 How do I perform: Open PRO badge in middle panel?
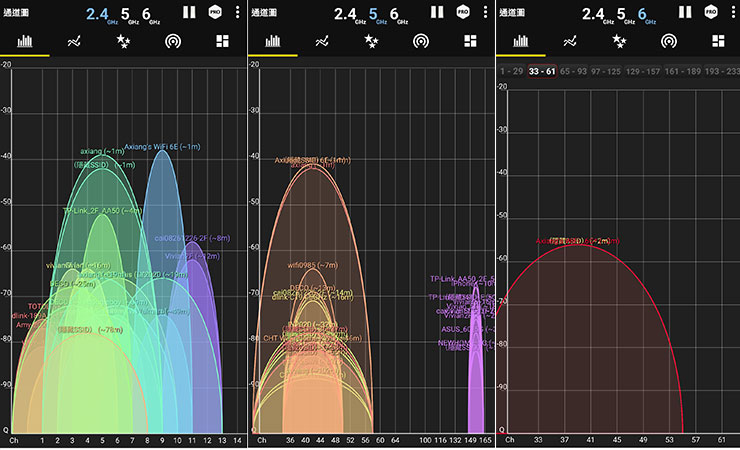tap(463, 12)
